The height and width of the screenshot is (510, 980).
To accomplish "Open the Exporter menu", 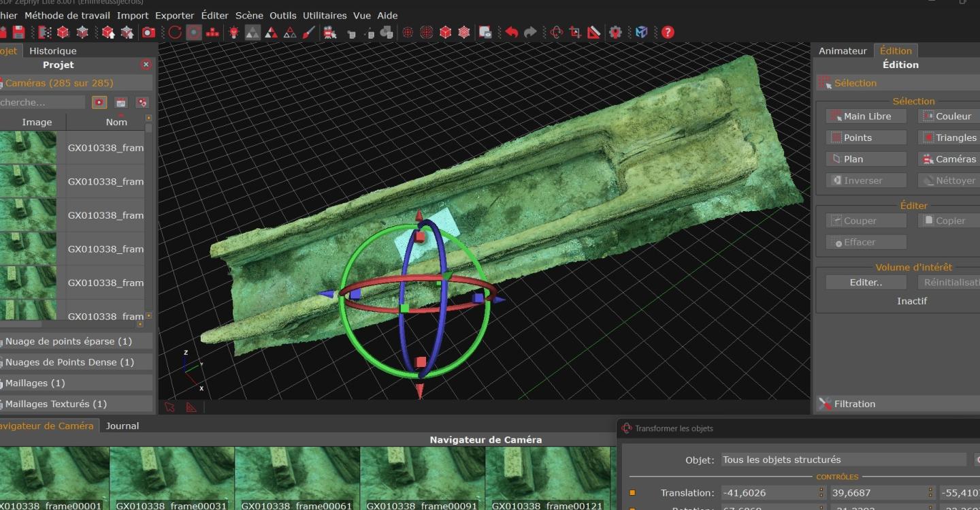I will 174,15.
